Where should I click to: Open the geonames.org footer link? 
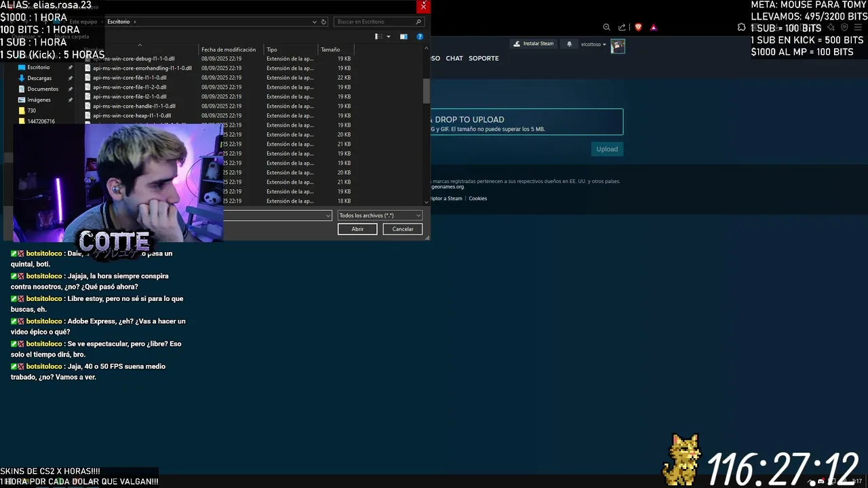(x=448, y=186)
